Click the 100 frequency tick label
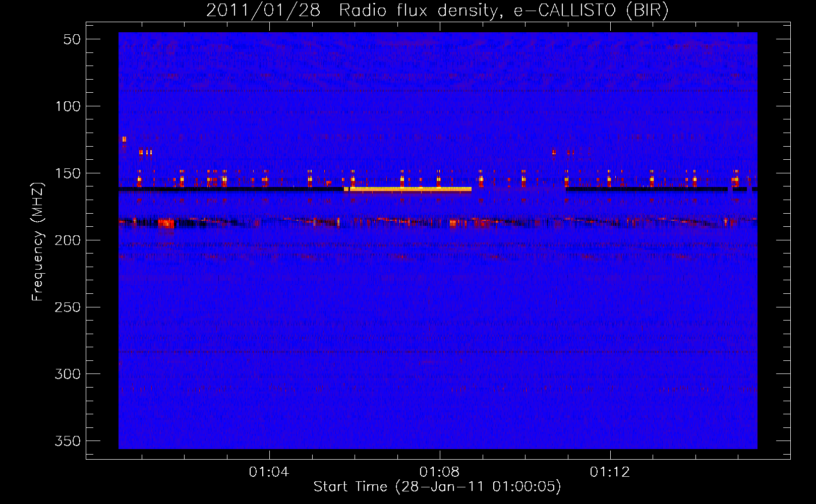The width and height of the screenshot is (816, 504). tap(68, 106)
